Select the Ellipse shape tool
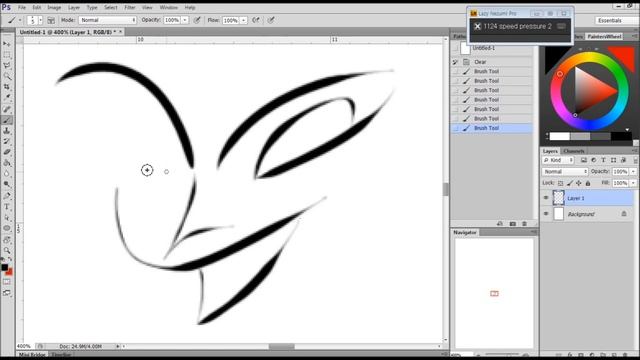Viewport: 640px width, 360px height. click(7, 228)
